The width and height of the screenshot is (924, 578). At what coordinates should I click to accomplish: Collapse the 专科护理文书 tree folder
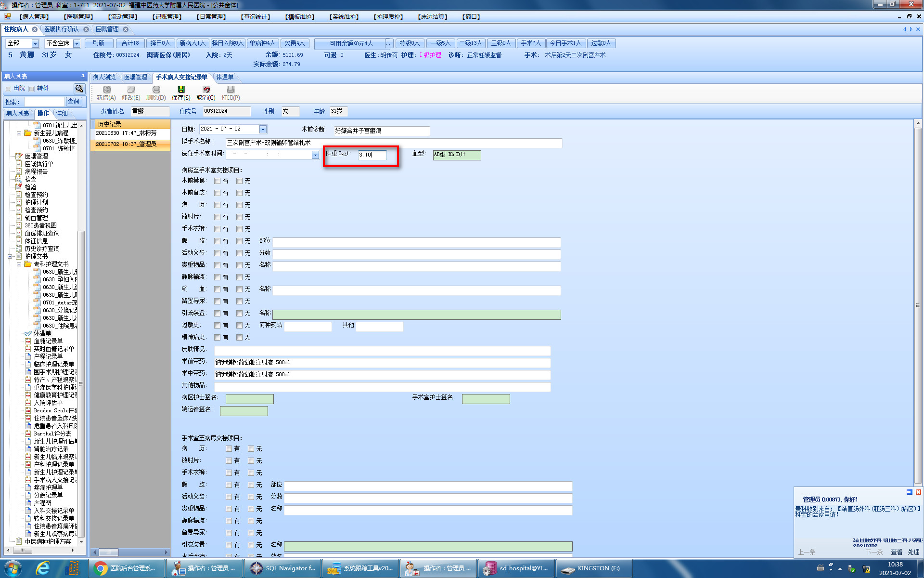pos(19,264)
